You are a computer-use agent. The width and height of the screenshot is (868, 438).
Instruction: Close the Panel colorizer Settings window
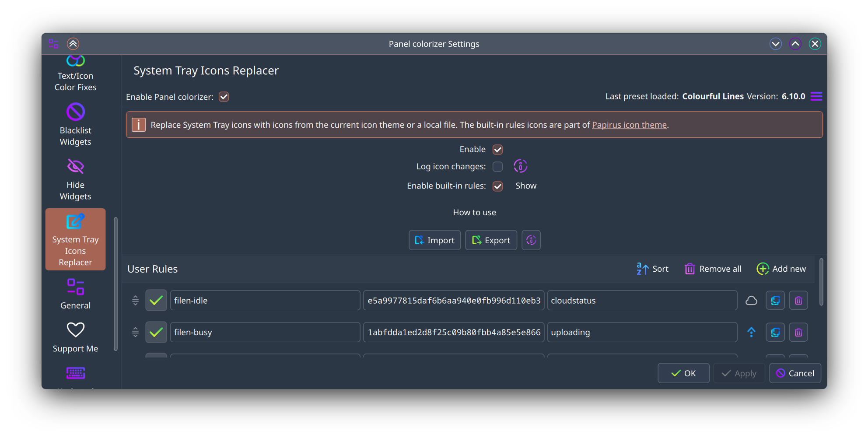815,44
